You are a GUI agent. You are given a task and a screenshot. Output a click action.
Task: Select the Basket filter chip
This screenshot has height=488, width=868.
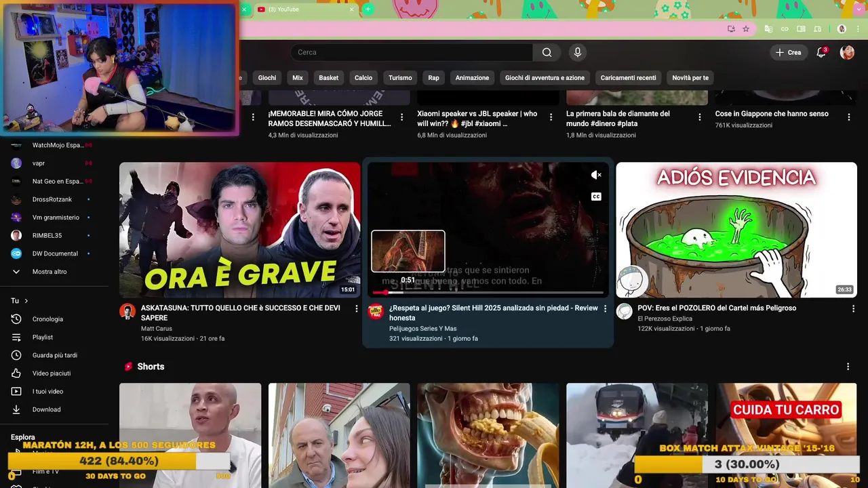pyautogui.click(x=329, y=78)
